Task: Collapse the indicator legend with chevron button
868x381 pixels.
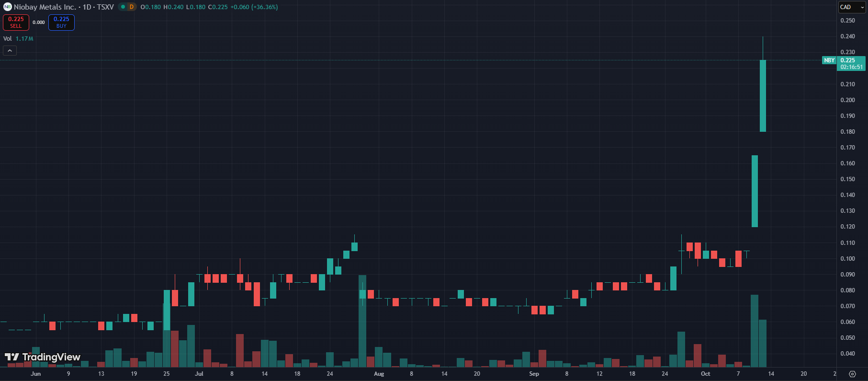Action: [10, 50]
